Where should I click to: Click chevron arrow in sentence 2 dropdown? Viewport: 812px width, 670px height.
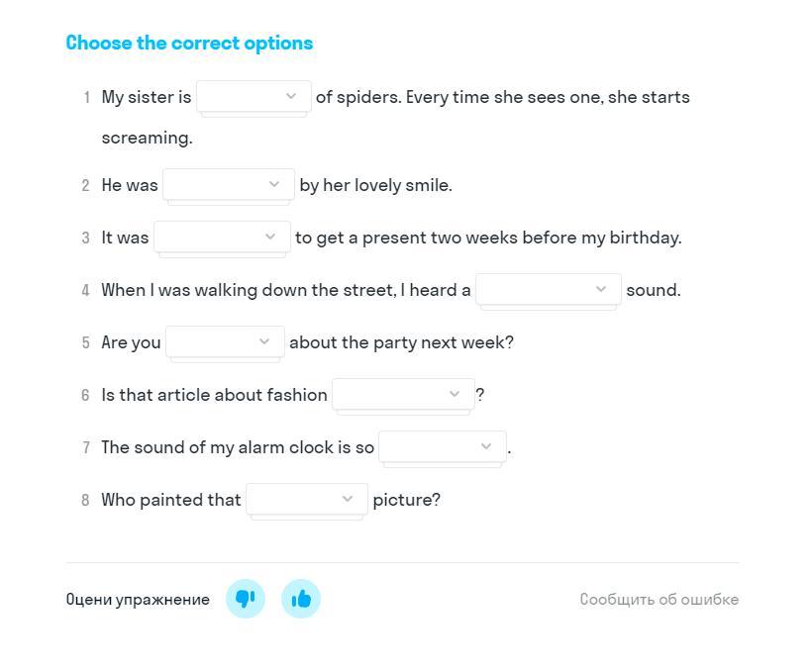coord(274,184)
